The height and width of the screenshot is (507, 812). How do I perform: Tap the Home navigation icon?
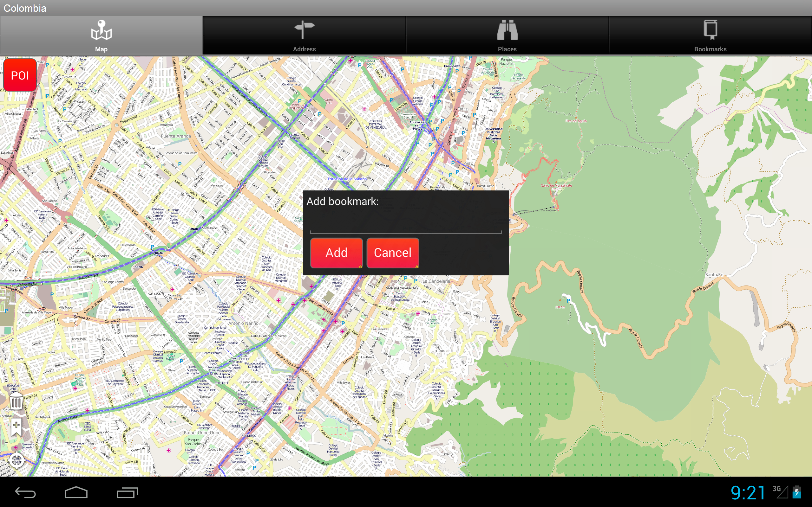tap(76, 493)
